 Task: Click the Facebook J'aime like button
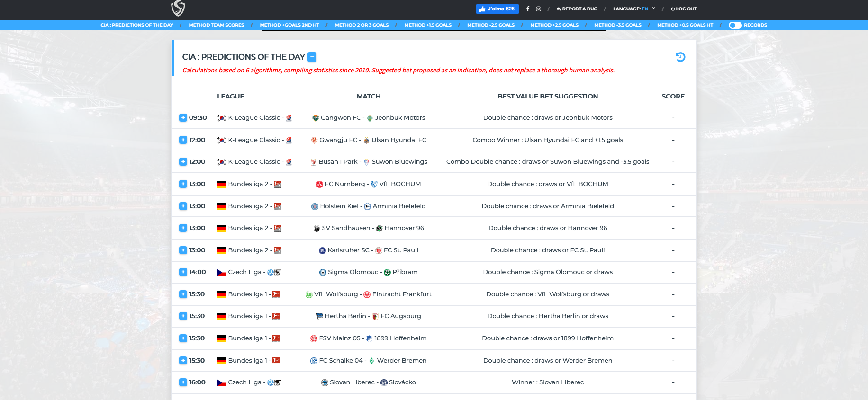pyautogui.click(x=497, y=9)
